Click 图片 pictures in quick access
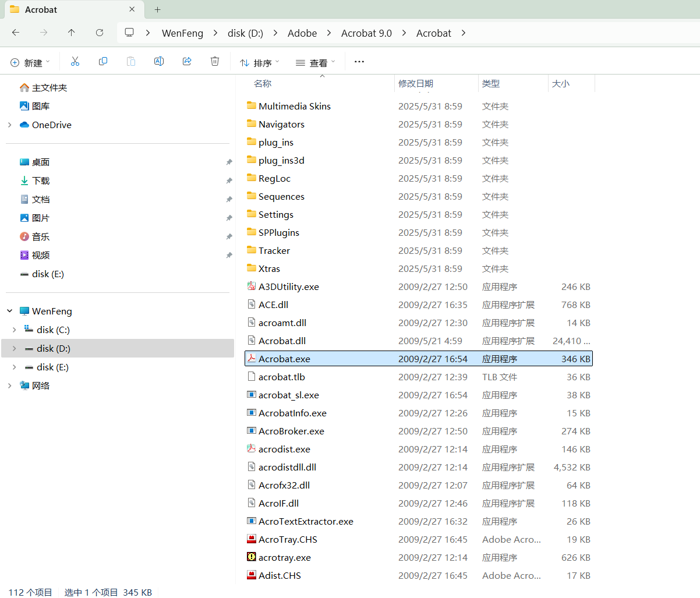 [x=35, y=218]
